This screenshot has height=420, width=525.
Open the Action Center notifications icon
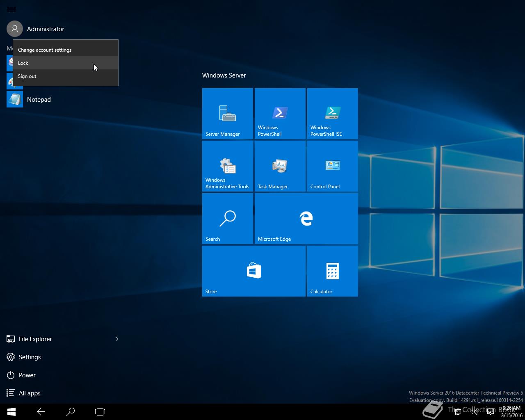(490, 412)
